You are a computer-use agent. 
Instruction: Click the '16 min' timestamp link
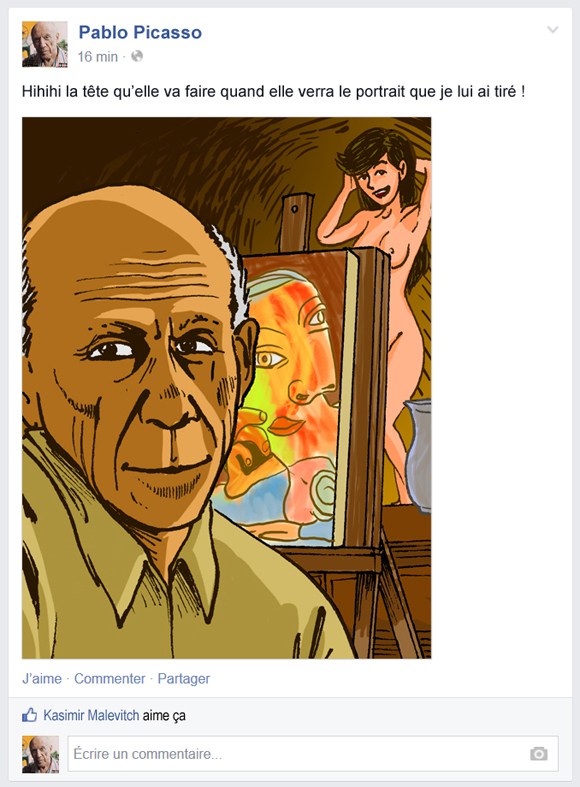[97, 57]
